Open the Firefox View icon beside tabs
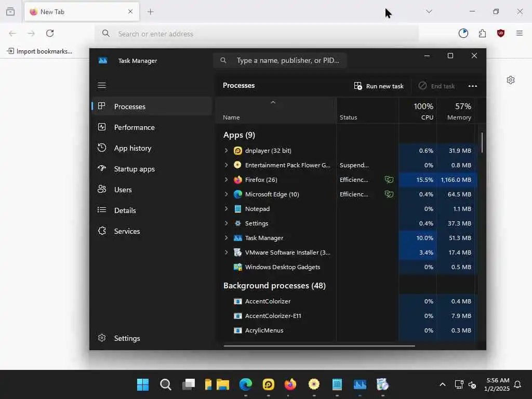The height and width of the screenshot is (399, 532). (x=10, y=11)
